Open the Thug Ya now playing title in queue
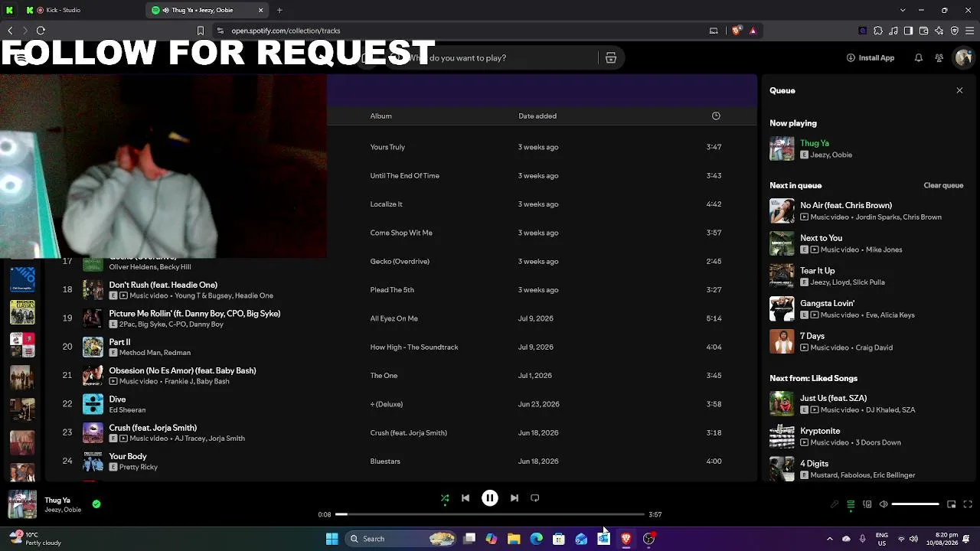 tap(815, 143)
